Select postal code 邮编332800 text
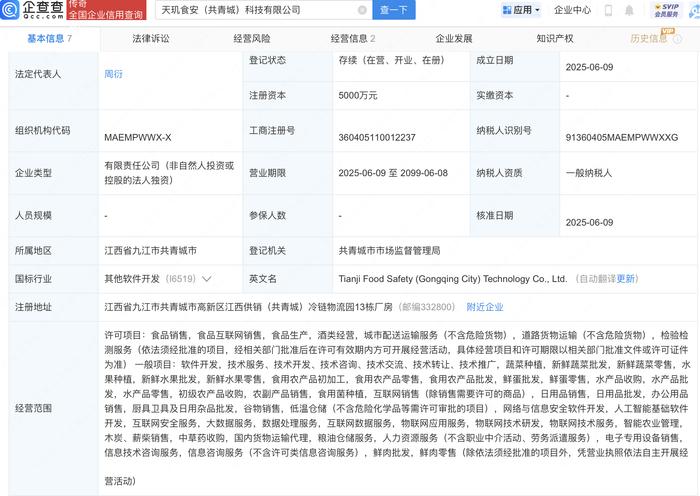Viewport: 700px width, 496px height. (426, 307)
